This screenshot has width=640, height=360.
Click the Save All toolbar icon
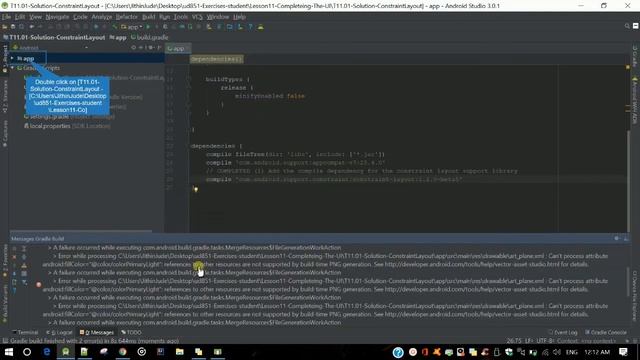pyautogui.click(x=13, y=27)
